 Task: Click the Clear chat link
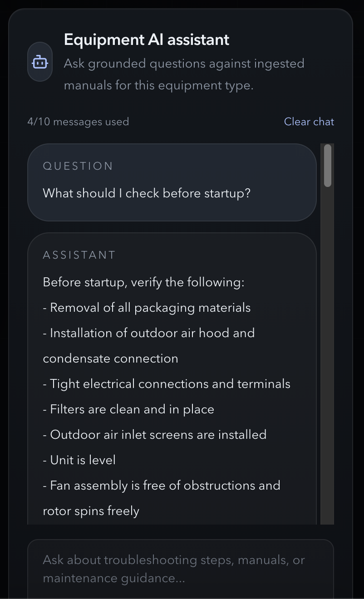click(x=309, y=122)
